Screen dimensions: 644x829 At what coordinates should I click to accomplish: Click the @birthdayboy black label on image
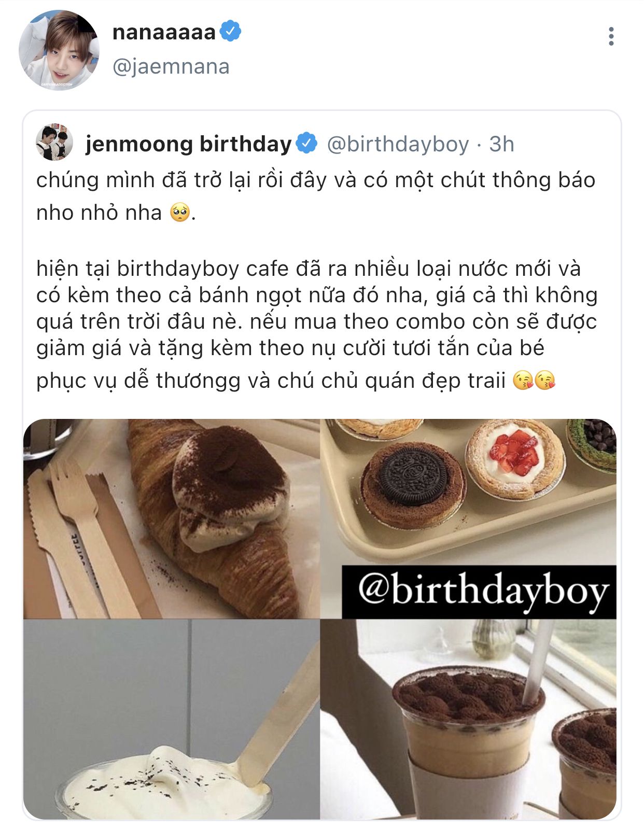pyautogui.click(x=479, y=592)
